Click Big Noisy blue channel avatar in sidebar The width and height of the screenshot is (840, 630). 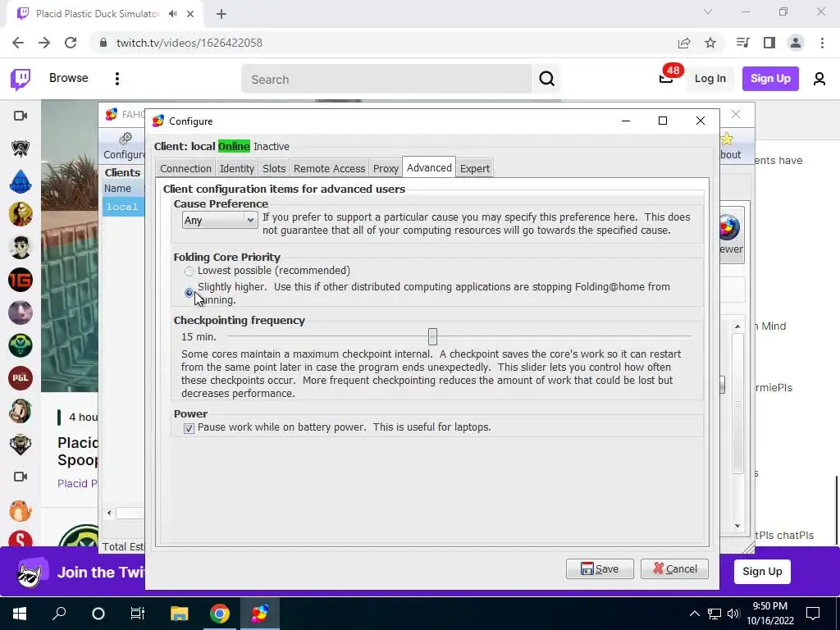[21, 181]
